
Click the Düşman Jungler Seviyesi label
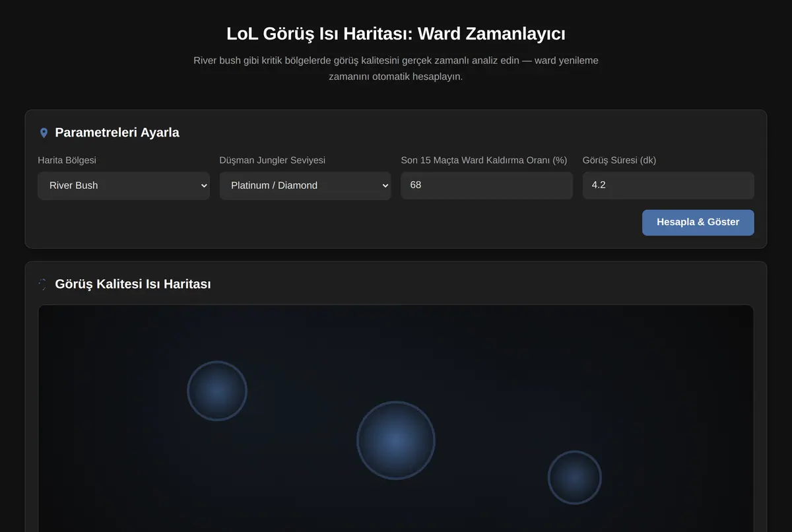click(x=272, y=160)
